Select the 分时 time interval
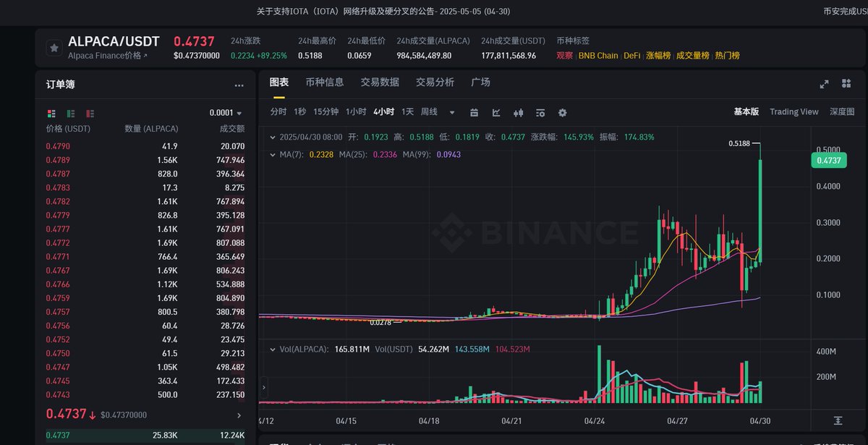Image resolution: width=868 pixels, height=445 pixels. (278, 112)
